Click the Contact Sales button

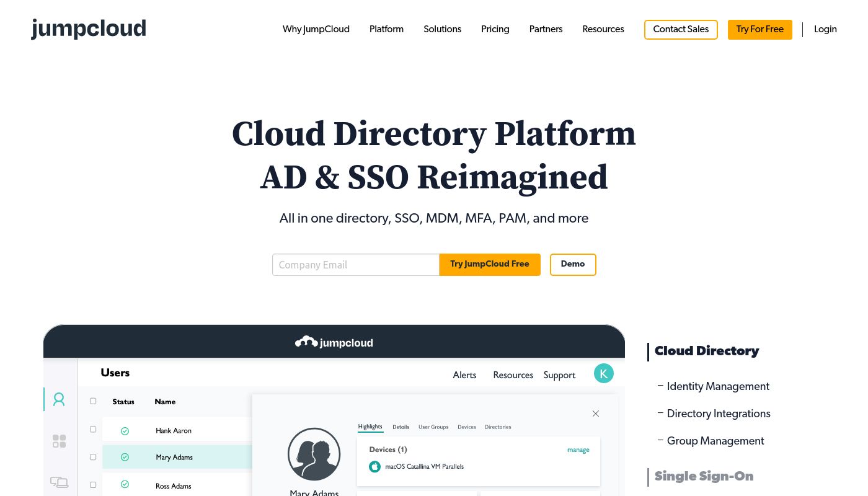[680, 29]
